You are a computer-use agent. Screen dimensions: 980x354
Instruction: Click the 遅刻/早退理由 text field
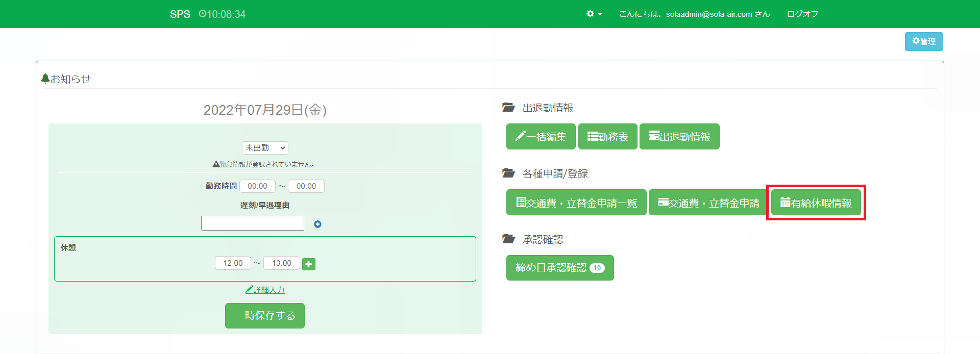253,223
